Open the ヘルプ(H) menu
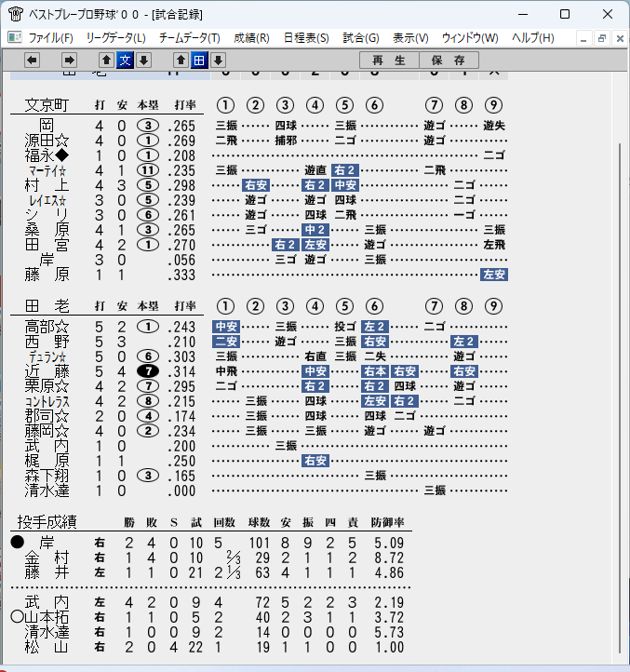Viewport: 630px width, 672px height. pyautogui.click(x=532, y=38)
